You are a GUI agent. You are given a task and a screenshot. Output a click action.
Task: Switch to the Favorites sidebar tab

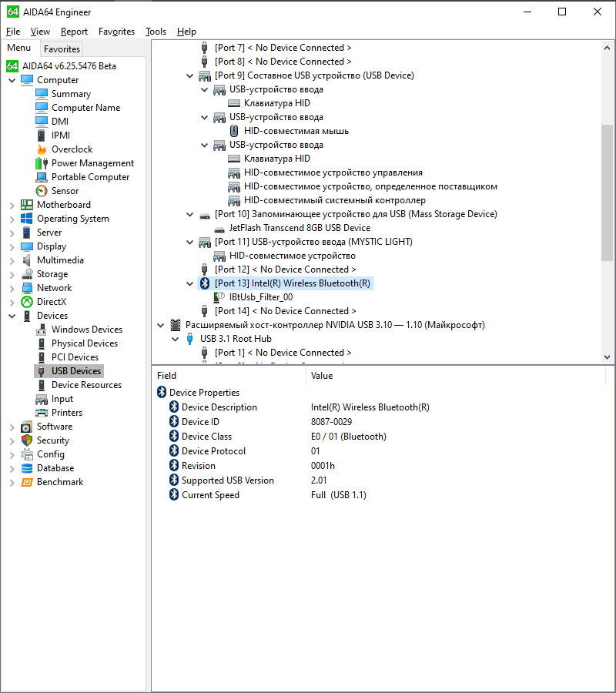pos(62,49)
